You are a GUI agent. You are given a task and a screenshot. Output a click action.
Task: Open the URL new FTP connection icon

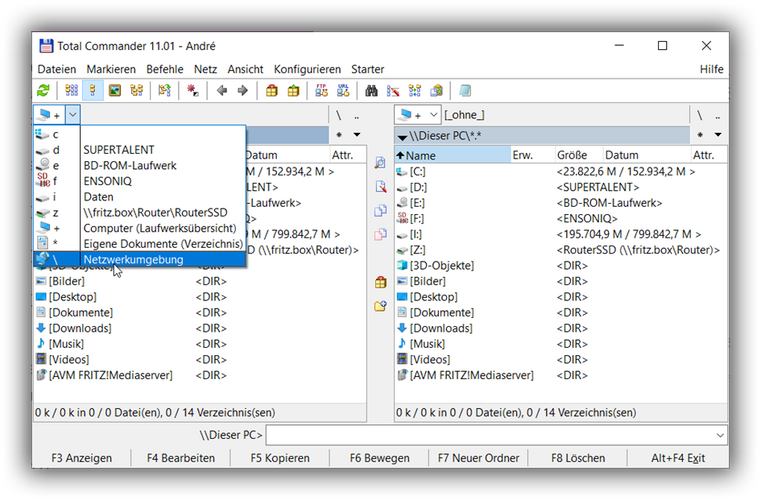343,90
